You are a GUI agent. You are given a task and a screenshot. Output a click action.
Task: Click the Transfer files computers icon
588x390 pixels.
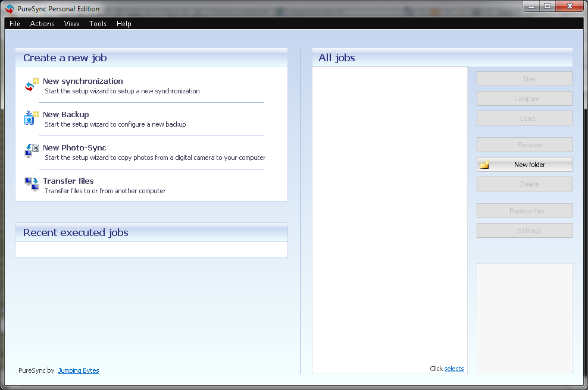[x=32, y=184]
